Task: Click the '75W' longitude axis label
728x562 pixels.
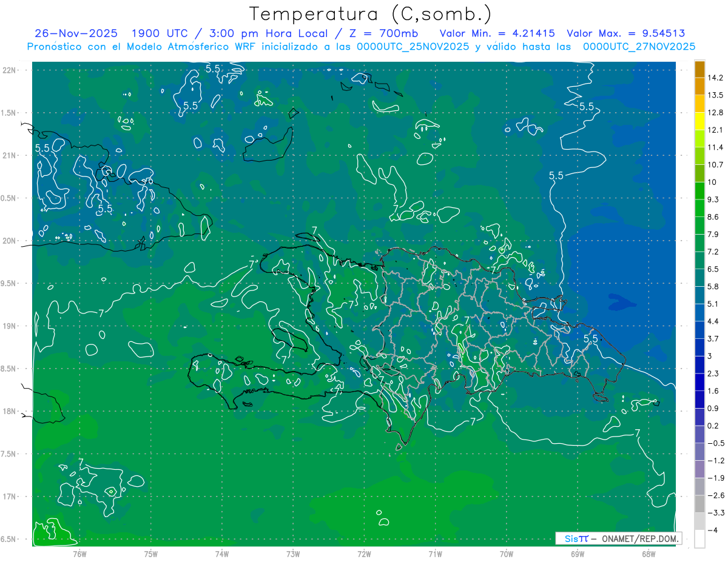Action: [151, 554]
